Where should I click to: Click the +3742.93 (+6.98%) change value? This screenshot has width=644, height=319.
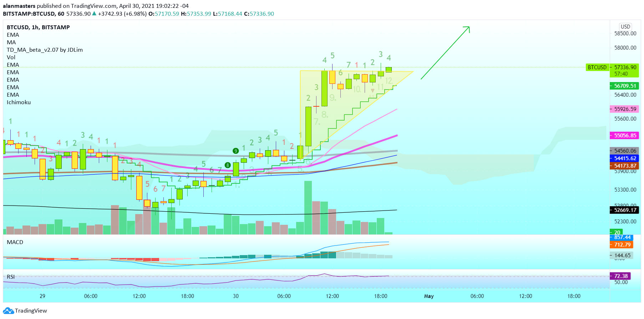coord(122,14)
